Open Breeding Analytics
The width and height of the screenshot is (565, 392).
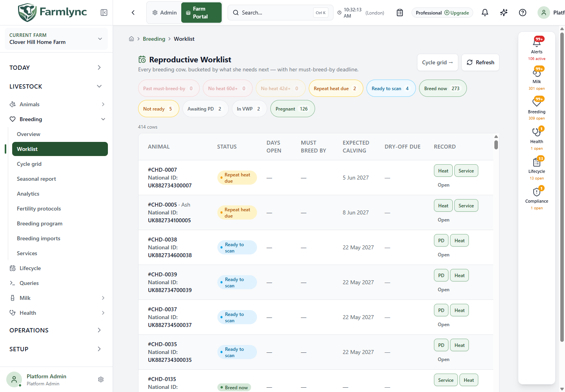(60, 194)
